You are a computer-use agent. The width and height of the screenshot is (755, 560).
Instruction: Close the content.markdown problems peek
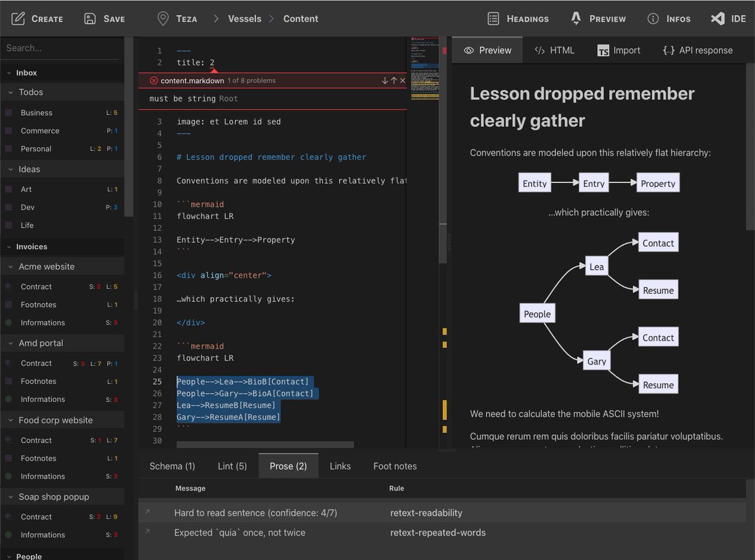tap(403, 81)
